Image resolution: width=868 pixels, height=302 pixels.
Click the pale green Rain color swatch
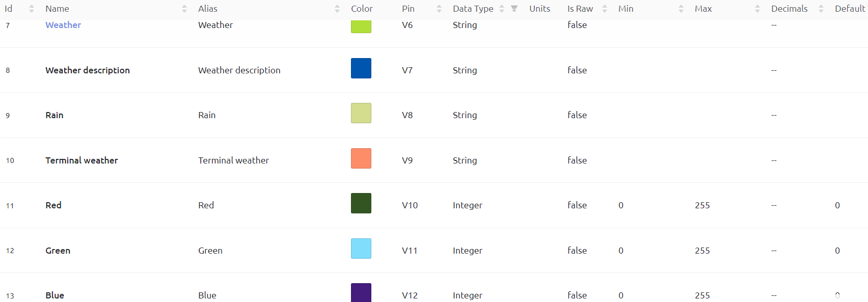coord(361,113)
